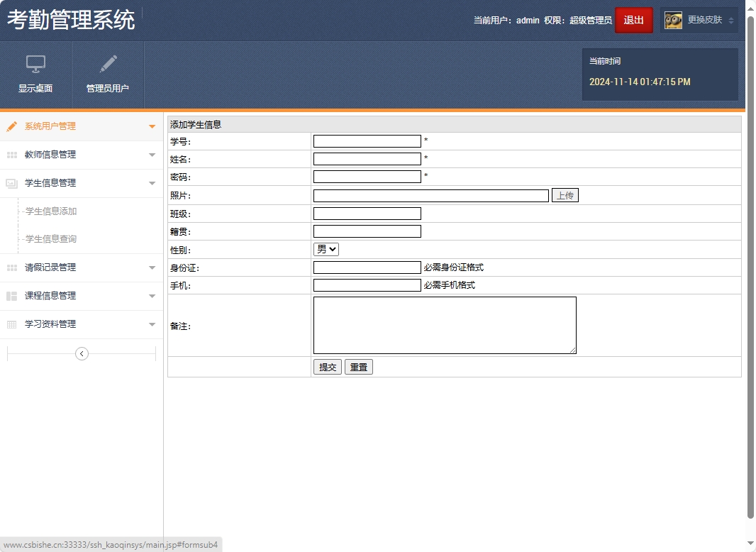The height and width of the screenshot is (552, 756).
Task: Click the sidebar collapse arrow circle
Action: (82, 353)
